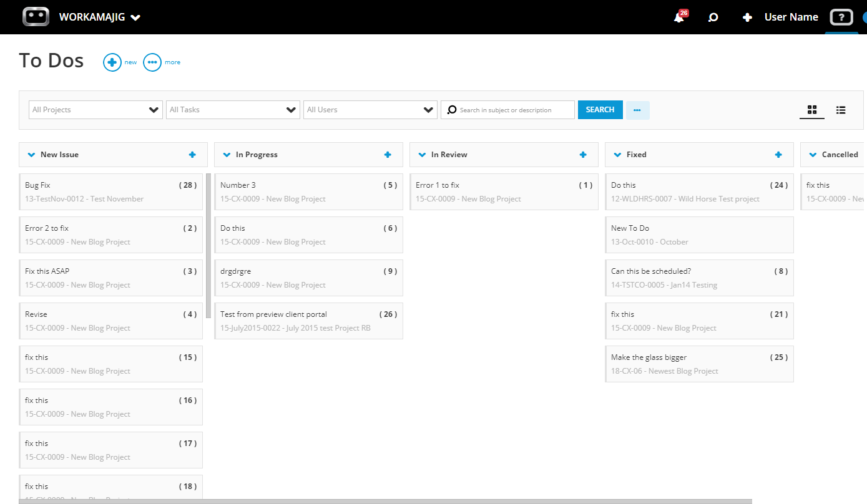Collapse the New Issue column
The width and height of the screenshot is (867, 504).
tap(31, 155)
